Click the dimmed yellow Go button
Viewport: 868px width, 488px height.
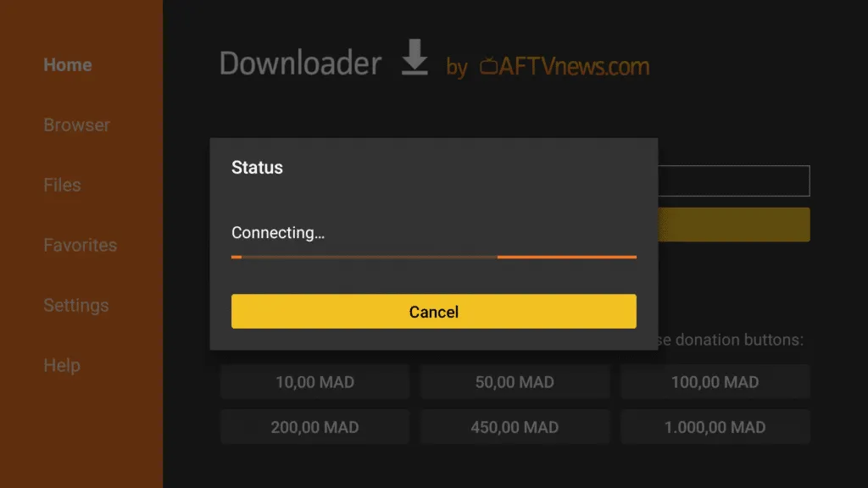[733, 225]
